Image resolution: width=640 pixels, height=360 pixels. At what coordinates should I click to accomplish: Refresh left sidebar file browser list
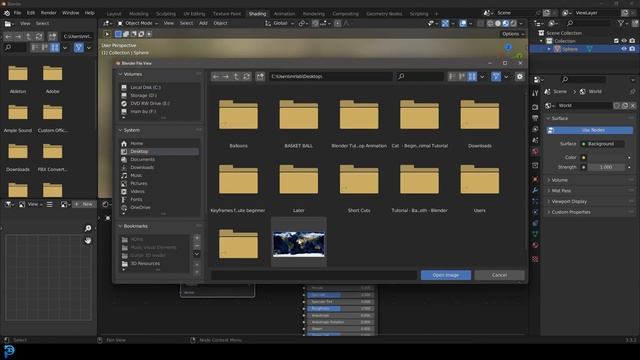click(39, 36)
